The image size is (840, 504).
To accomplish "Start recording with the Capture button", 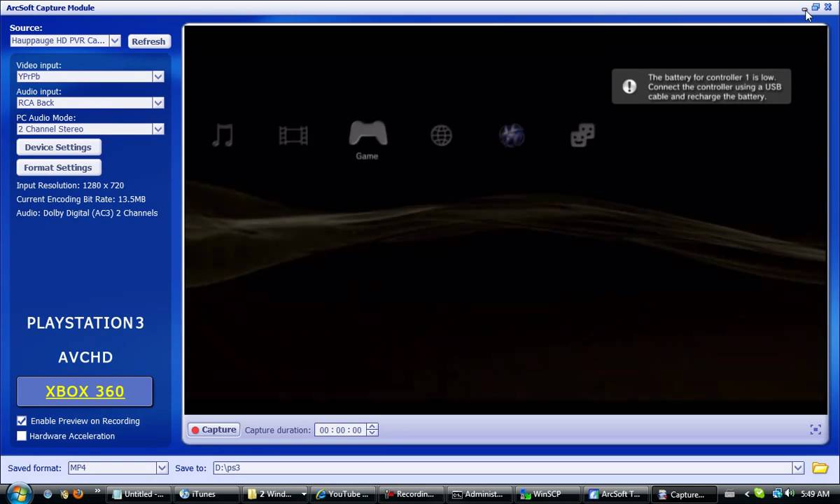I will pyautogui.click(x=213, y=430).
